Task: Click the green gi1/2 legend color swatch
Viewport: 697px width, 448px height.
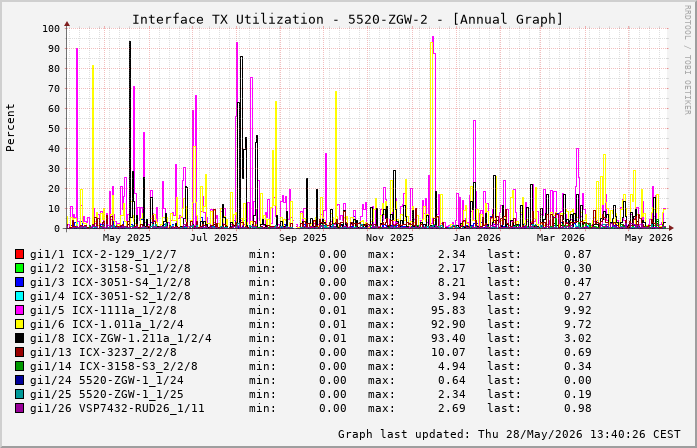Action: pyautogui.click(x=20, y=268)
